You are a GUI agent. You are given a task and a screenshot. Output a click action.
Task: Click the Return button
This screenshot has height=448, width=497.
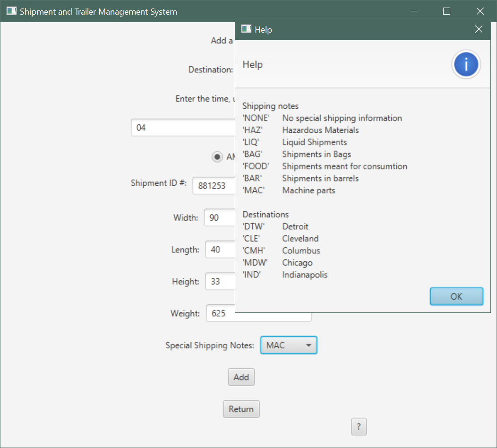pyautogui.click(x=241, y=408)
